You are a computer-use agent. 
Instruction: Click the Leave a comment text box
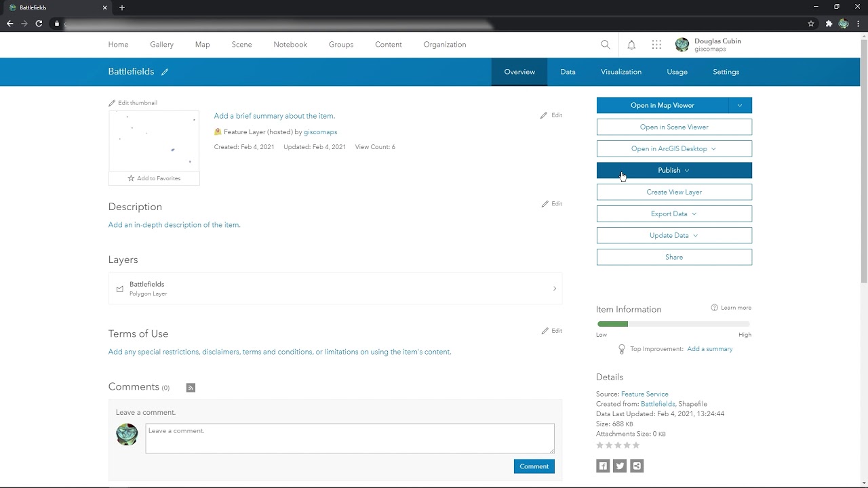[350, 439]
